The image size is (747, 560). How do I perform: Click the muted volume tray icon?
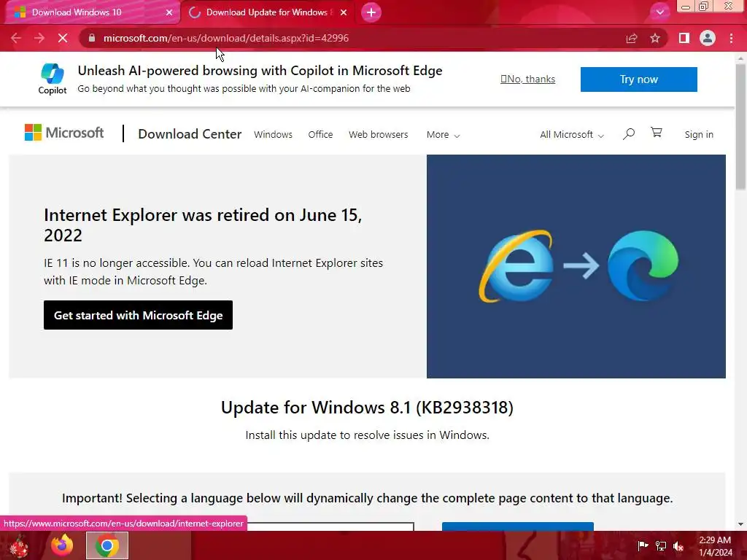[678, 546]
